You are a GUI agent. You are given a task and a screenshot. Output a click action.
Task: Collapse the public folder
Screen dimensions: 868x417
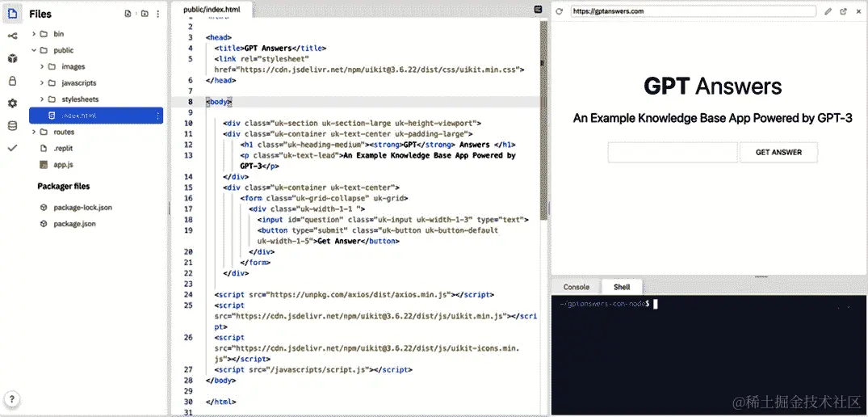34,50
